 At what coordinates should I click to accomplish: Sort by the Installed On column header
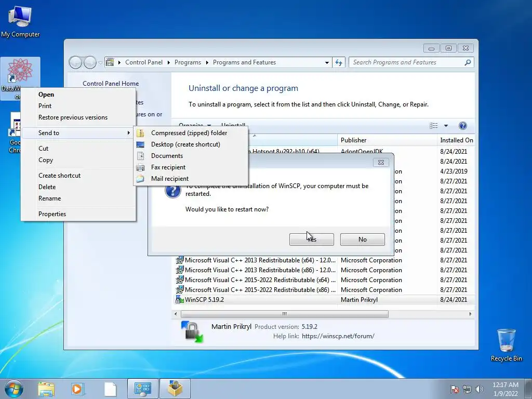point(456,140)
